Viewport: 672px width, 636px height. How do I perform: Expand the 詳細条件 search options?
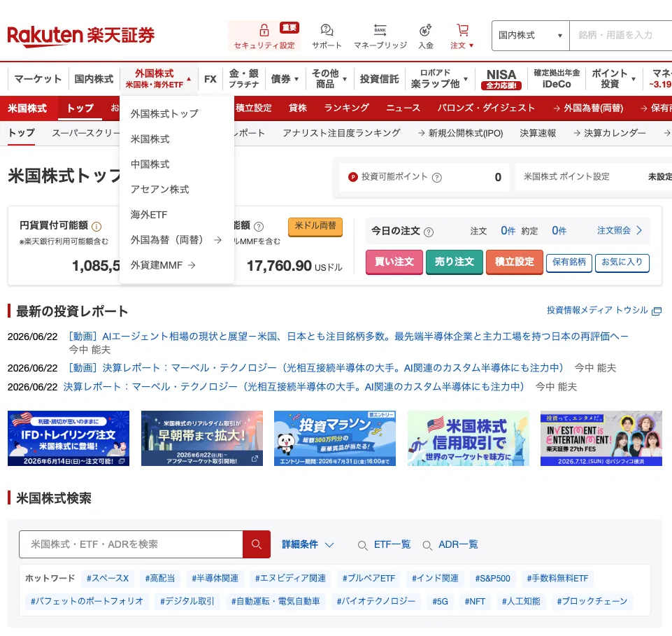[x=308, y=544]
